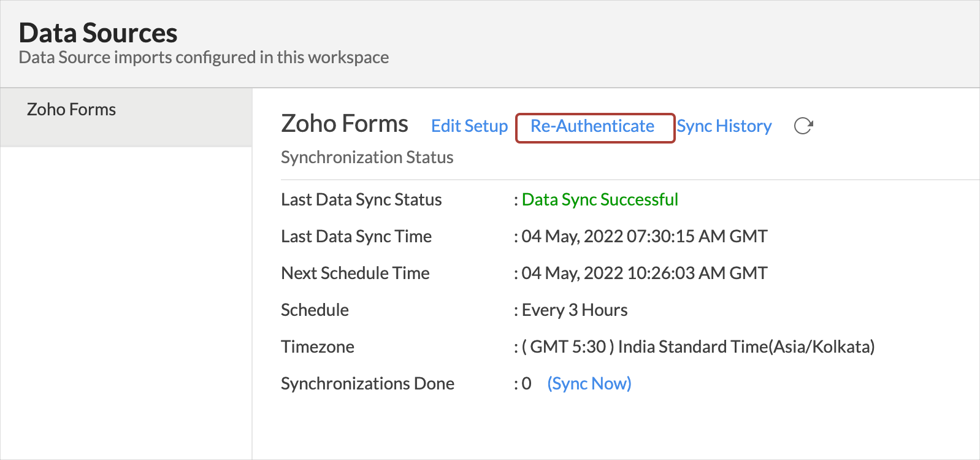
Task: Click the Synchronization Status heading
Action: point(367,157)
